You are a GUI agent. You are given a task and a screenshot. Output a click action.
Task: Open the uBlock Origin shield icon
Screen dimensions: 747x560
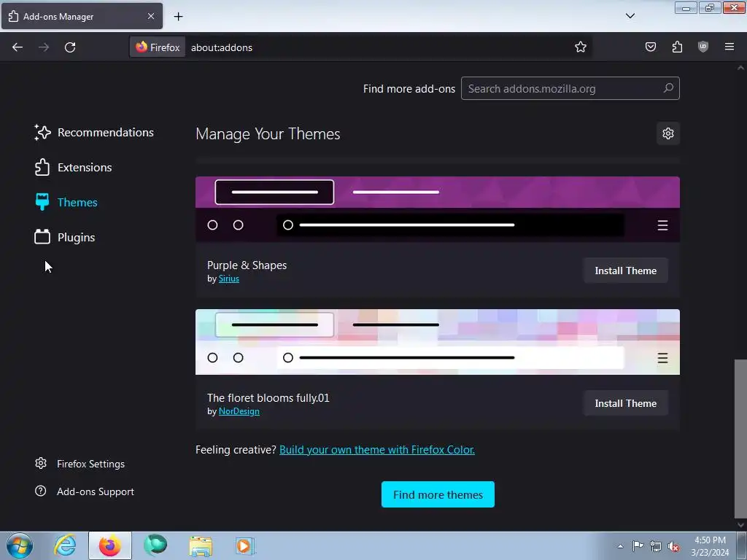703,47
